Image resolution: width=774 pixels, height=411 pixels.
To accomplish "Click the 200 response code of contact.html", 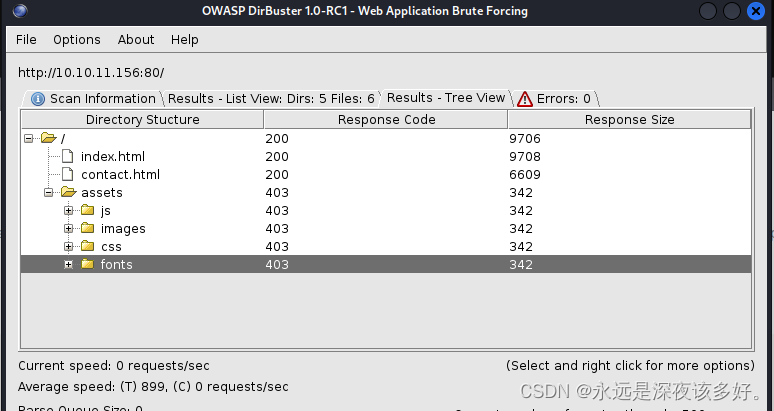I will tap(277, 175).
